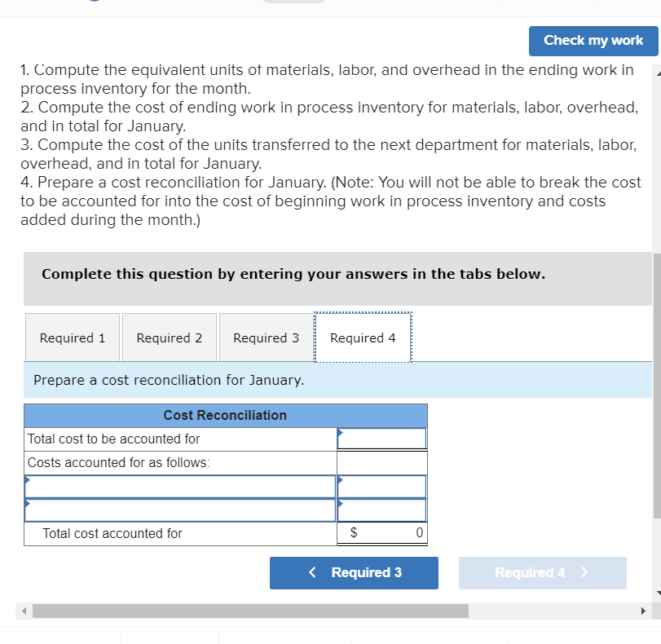
Task: Click the right chevron icon in Required 4 button
Action: pyautogui.click(x=584, y=572)
